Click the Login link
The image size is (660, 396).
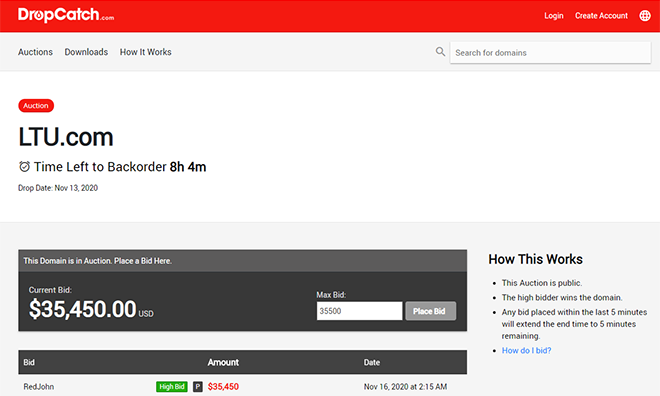coord(554,16)
